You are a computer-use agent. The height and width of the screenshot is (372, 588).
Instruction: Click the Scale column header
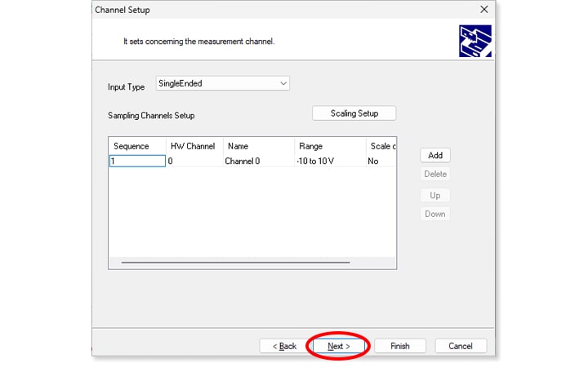point(381,146)
